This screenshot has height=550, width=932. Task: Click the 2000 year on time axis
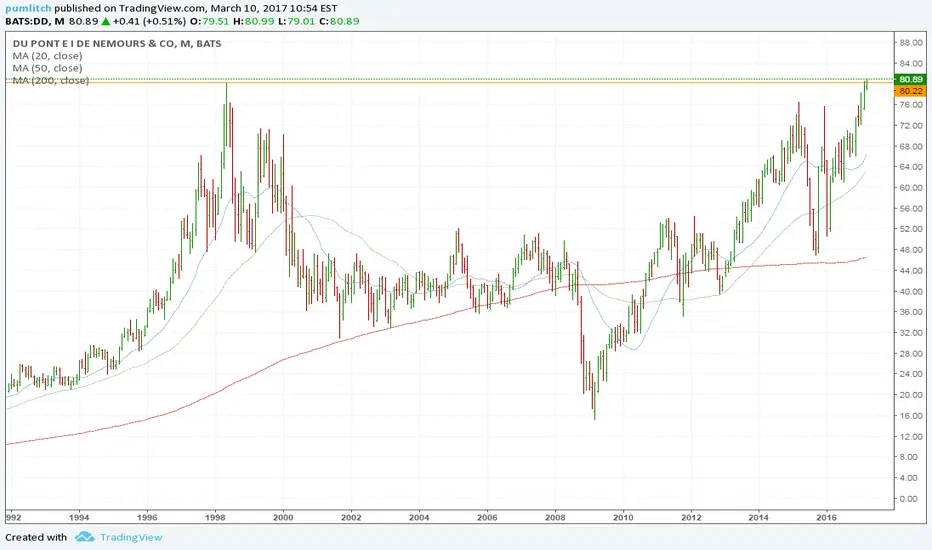(x=283, y=517)
